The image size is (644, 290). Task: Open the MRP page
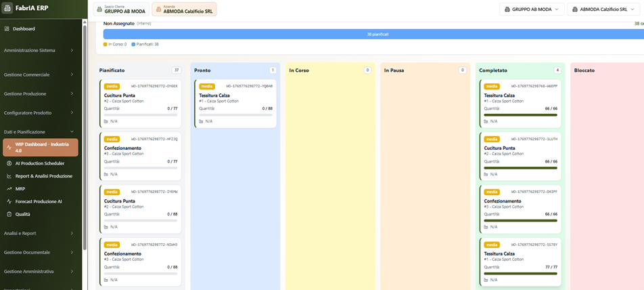(x=41, y=189)
